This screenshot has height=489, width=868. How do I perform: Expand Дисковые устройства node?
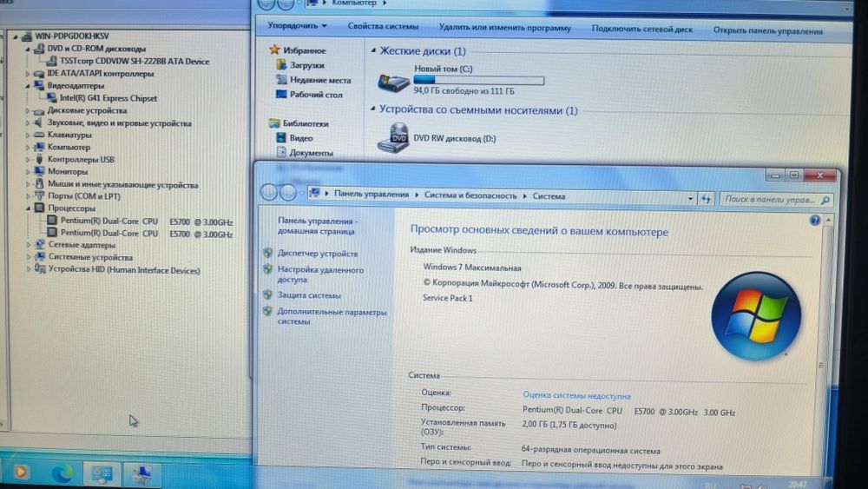click(x=27, y=110)
